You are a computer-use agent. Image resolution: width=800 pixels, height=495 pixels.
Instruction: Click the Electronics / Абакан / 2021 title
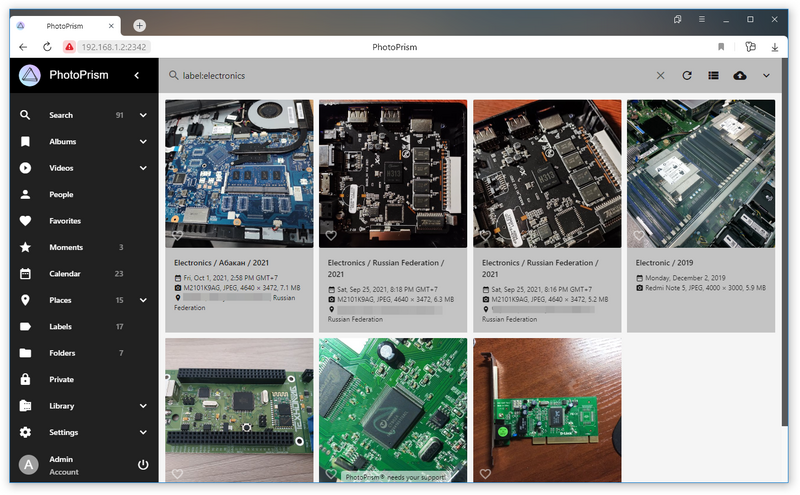(x=221, y=263)
